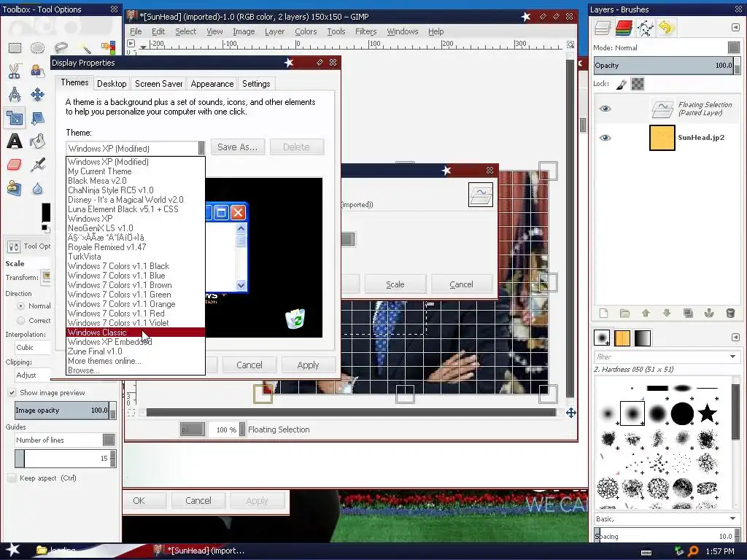Viewport: 747px width, 560px height.
Task: Switch to Screen Saver tab
Action: click(158, 84)
